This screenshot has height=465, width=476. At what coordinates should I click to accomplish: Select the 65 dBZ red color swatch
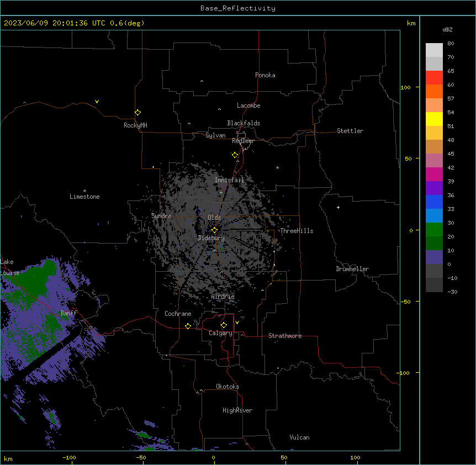click(x=434, y=77)
